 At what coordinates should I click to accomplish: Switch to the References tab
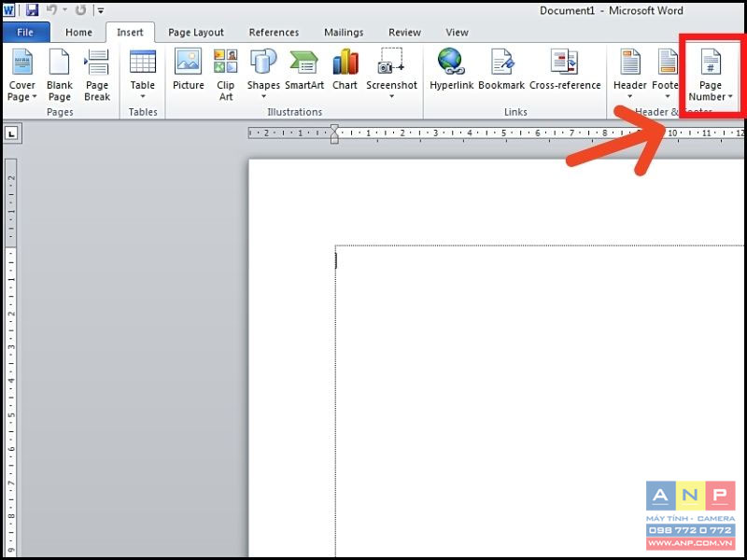(x=274, y=33)
